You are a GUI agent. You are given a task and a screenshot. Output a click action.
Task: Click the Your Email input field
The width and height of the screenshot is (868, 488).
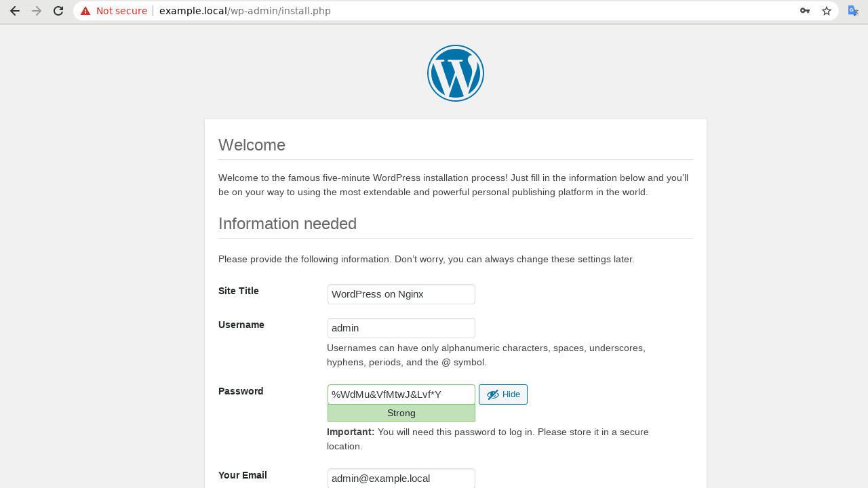pyautogui.click(x=401, y=478)
